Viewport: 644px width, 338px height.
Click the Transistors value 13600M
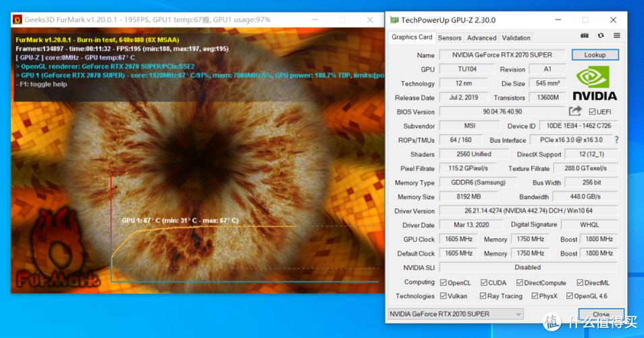point(547,97)
